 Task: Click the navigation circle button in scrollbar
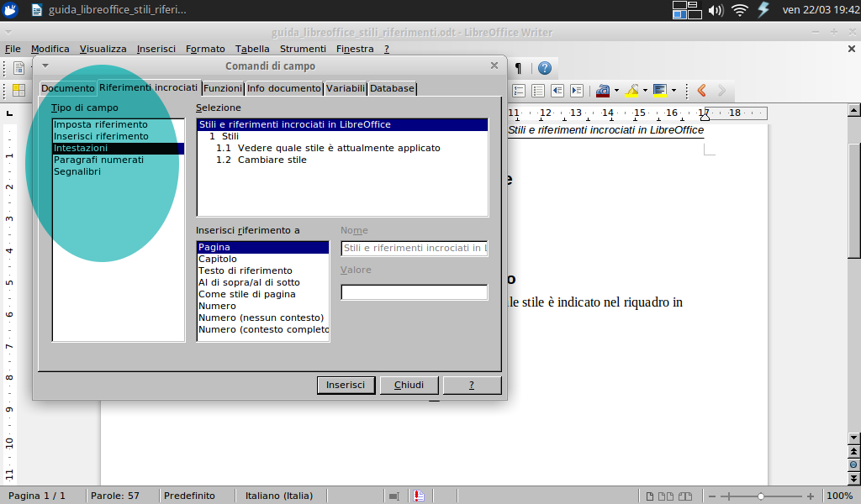coord(853,465)
